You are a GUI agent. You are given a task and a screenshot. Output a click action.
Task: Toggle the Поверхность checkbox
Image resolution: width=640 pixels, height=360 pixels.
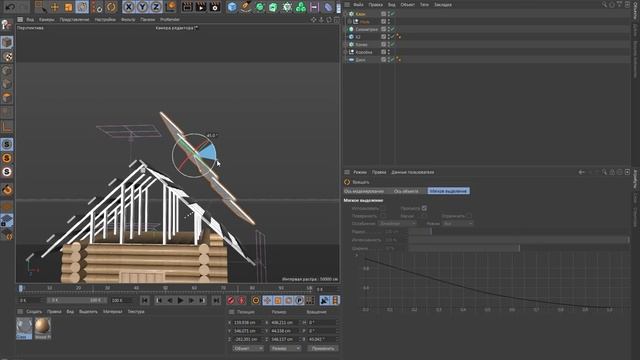(382, 216)
